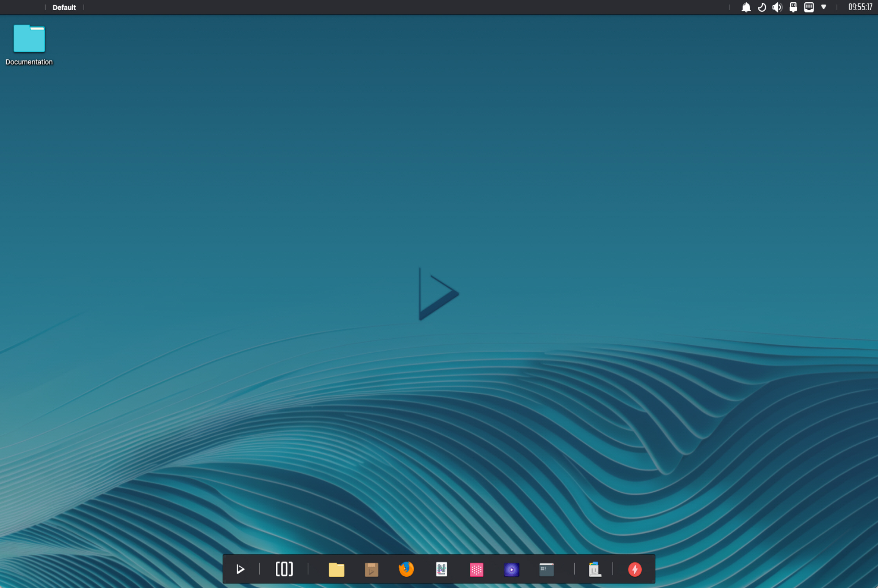Open the volume speaker control
Image resolution: width=878 pixels, height=588 pixels.
(777, 7)
